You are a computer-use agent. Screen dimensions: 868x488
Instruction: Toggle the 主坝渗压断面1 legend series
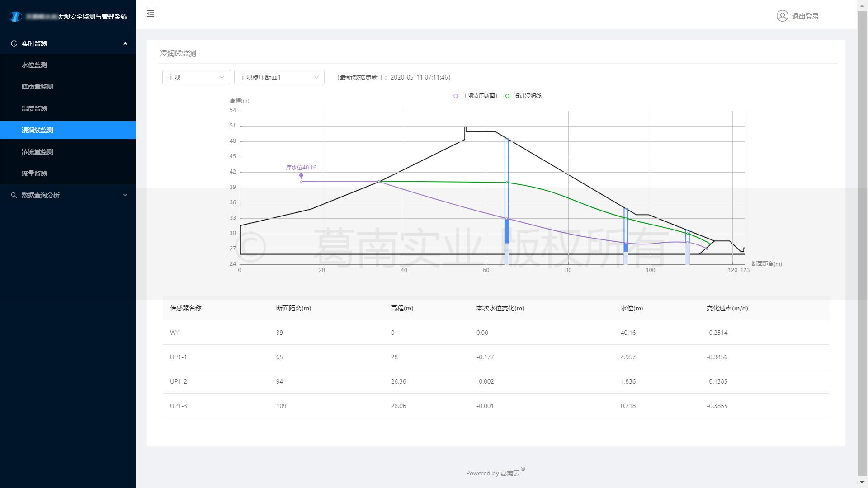474,96
